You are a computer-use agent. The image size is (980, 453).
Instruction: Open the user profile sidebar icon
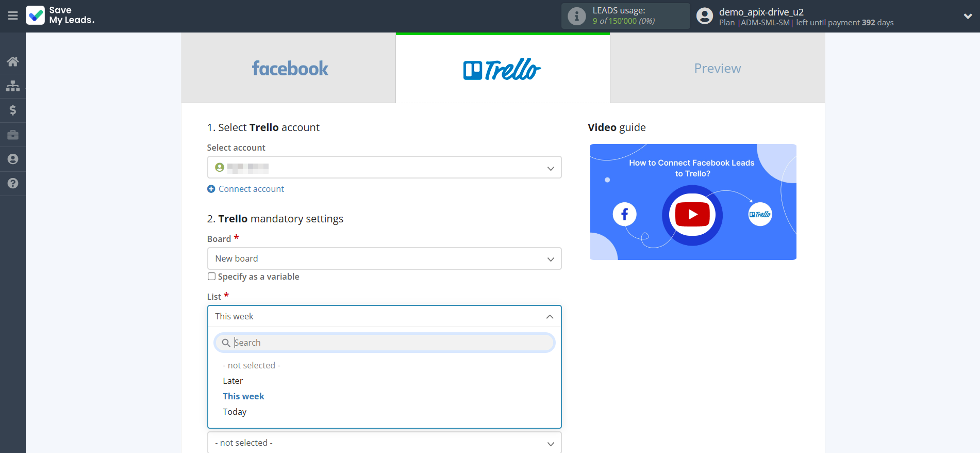tap(13, 159)
